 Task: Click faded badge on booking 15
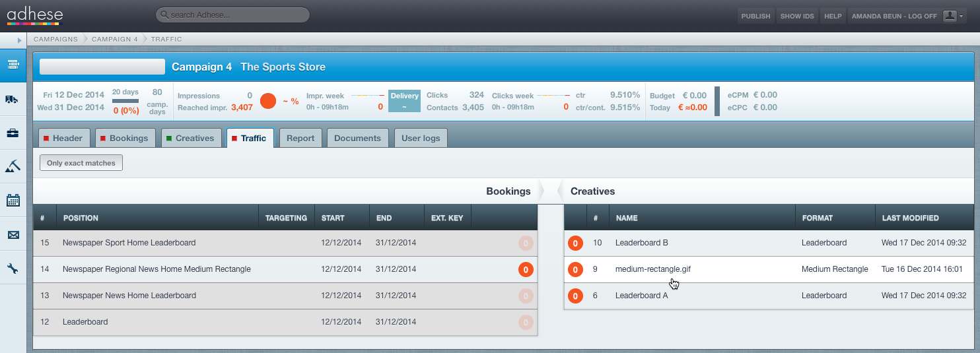click(526, 243)
